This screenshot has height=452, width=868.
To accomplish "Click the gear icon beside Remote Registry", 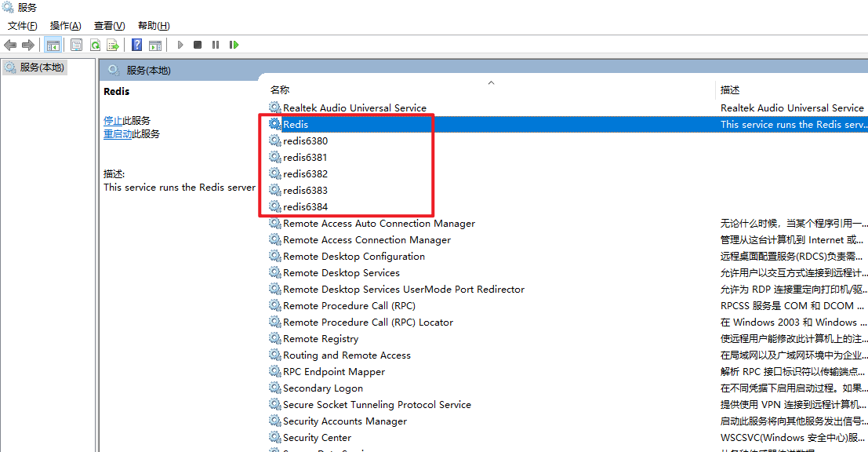I will (275, 338).
